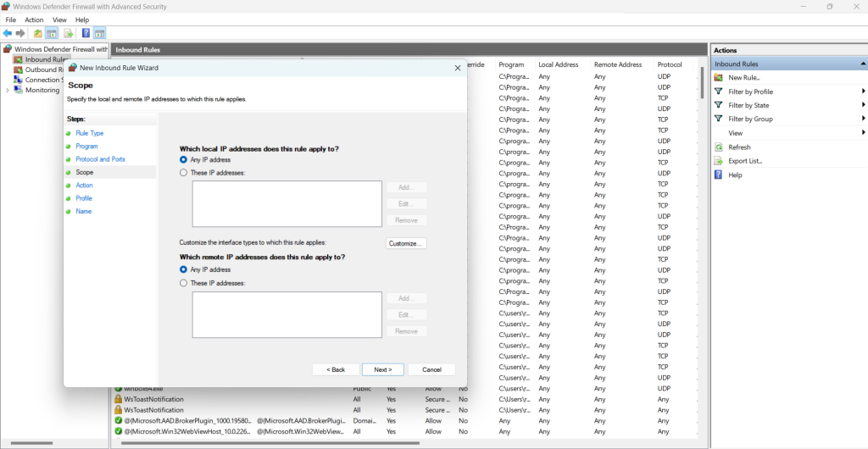Open Filter by Group submenu arrow

click(x=863, y=119)
